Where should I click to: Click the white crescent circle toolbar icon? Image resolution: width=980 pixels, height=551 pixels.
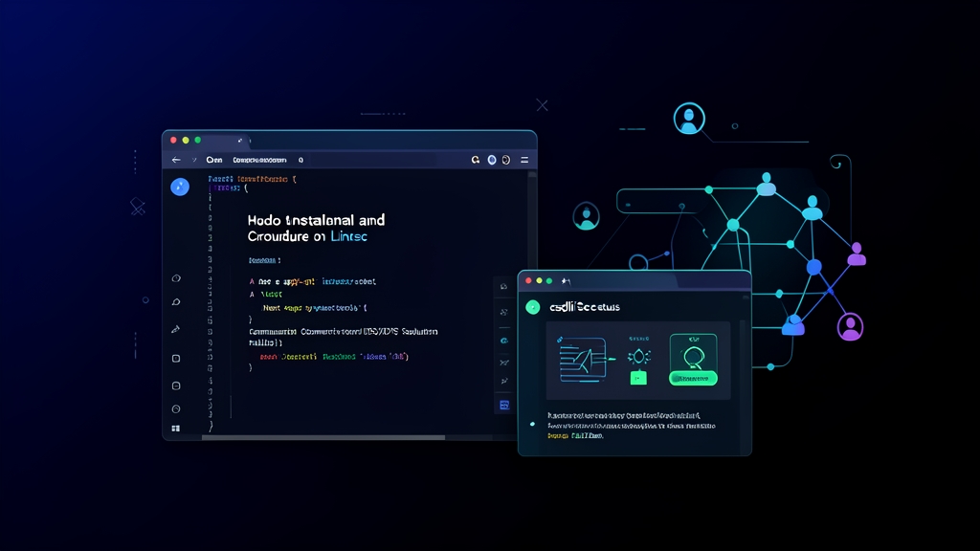coord(506,160)
